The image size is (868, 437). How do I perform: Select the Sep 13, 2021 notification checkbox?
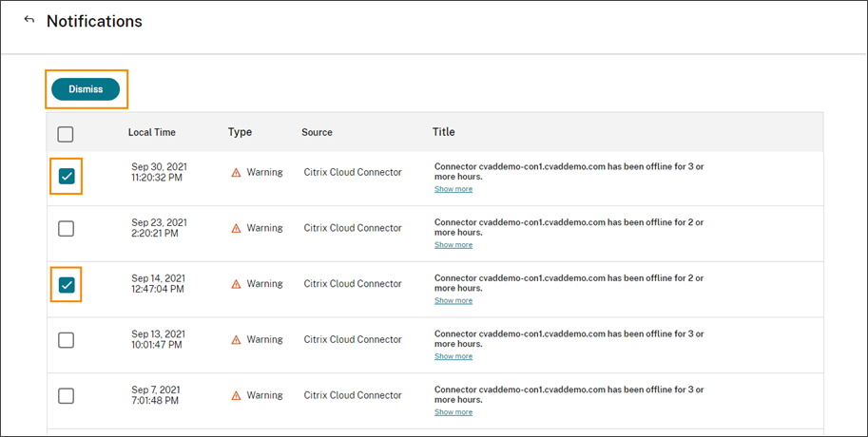click(66, 340)
